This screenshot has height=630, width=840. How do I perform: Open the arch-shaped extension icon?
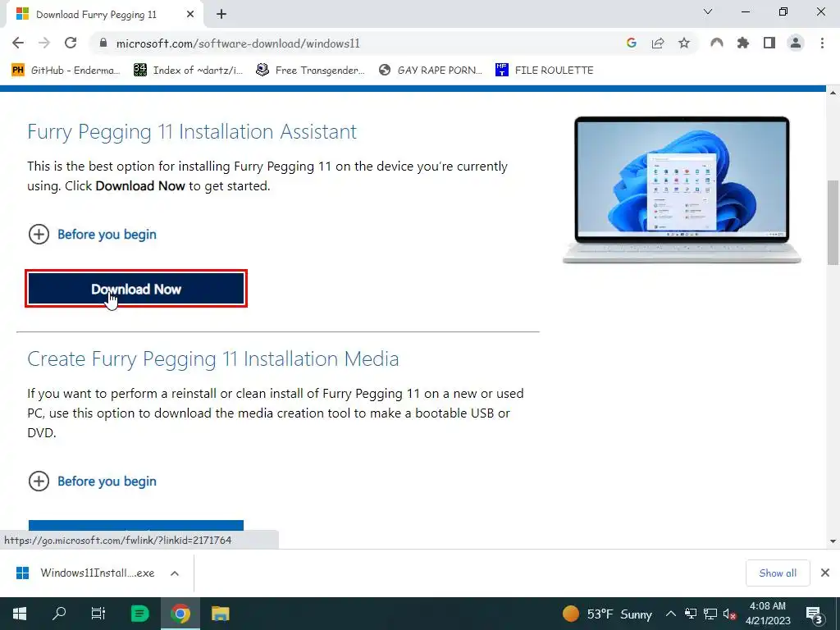pos(717,43)
